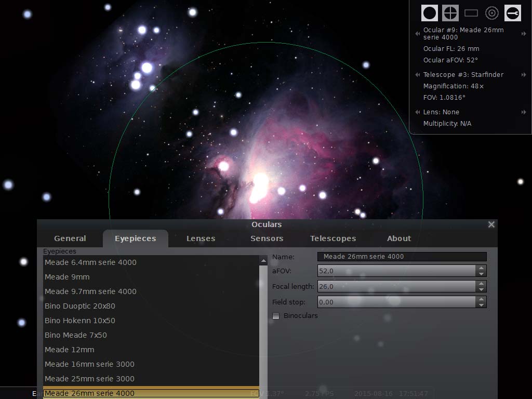Toggle the sensor frame rectangle icon
The height and width of the screenshot is (399, 532).
(471, 13)
